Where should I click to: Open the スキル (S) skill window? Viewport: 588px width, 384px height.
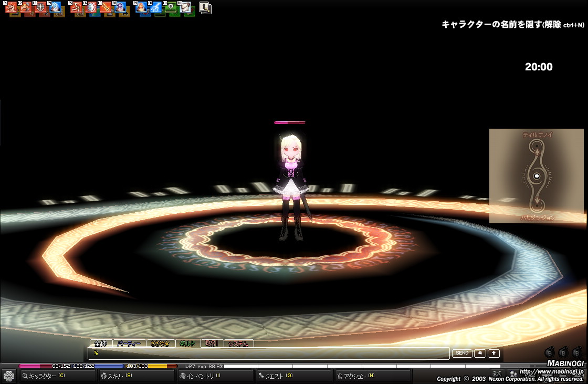(x=136, y=376)
